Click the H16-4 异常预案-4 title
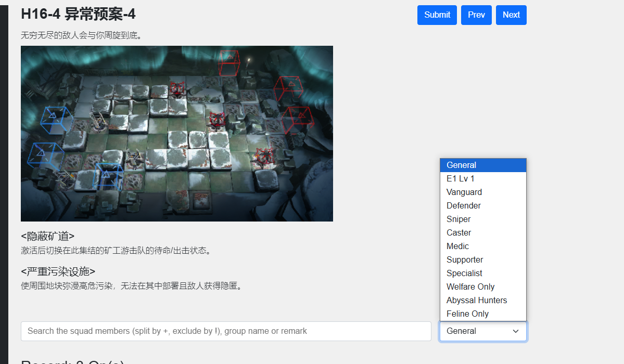The height and width of the screenshot is (364, 624). click(x=79, y=15)
